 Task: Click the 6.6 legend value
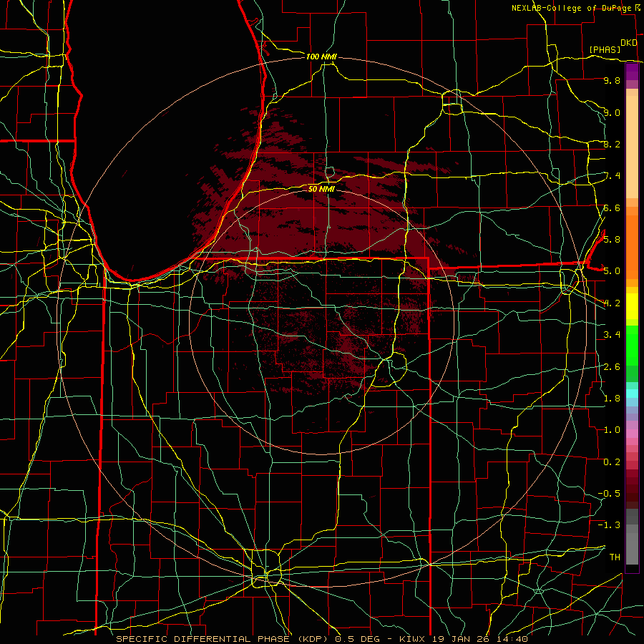(612, 208)
